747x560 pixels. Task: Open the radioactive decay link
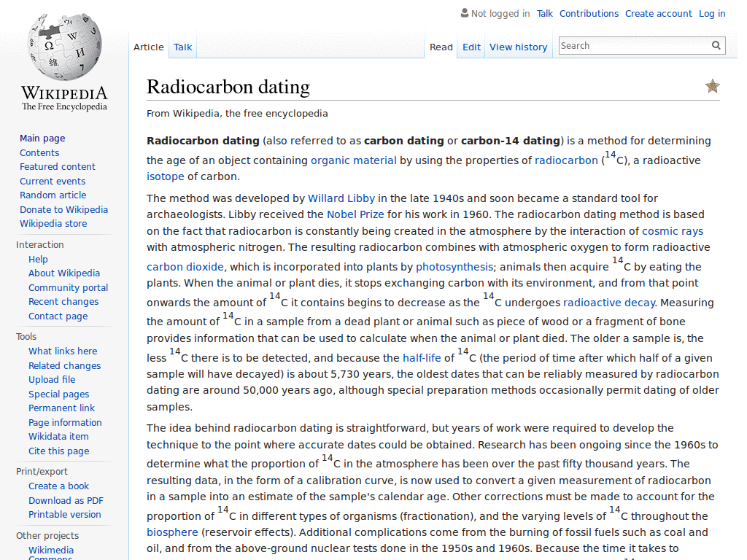pos(609,303)
